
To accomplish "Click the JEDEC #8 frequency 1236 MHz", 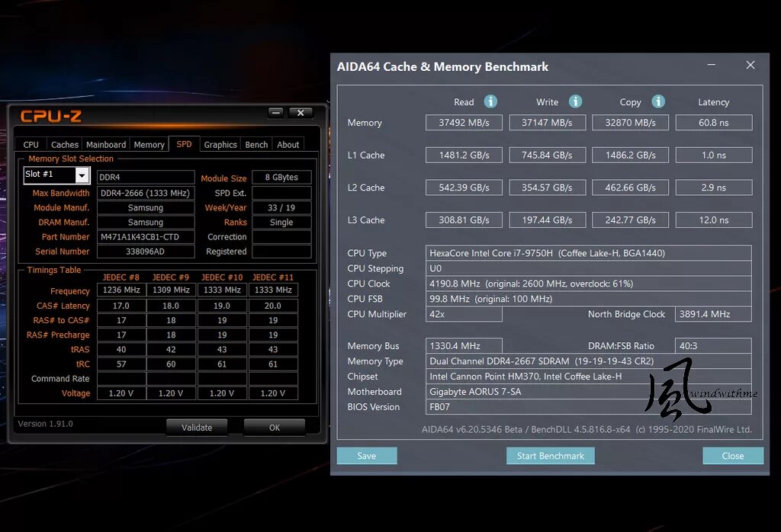I will click(x=121, y=290).
